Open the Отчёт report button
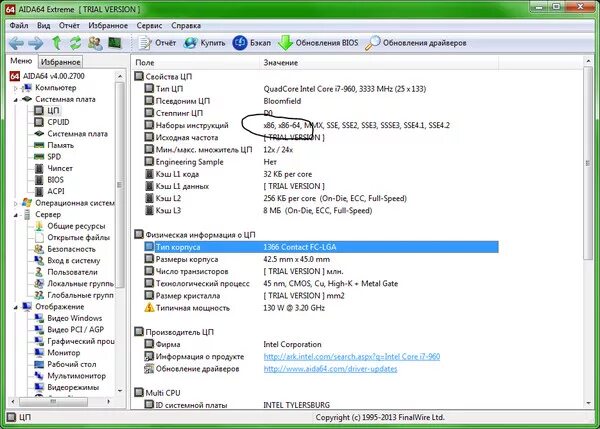The image size is (600, 429). pos(157,43)
